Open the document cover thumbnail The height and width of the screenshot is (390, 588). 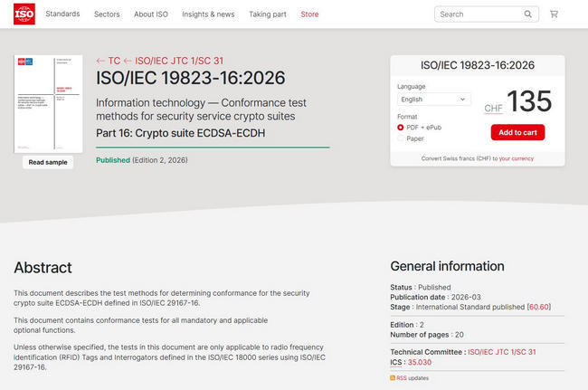pyautogui.click(x=48, y=103)
